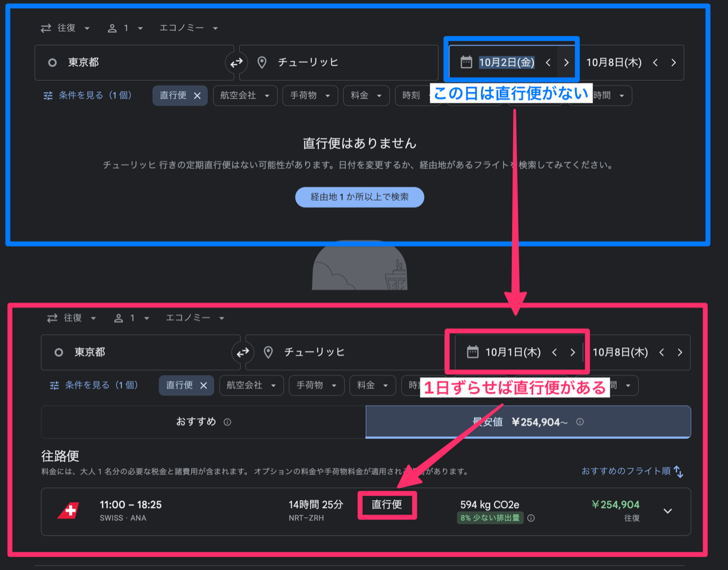Screen dimensions: 728x570
Task: Open 料金 filter in 10月2日 search
Action: (x=366, y=96)
